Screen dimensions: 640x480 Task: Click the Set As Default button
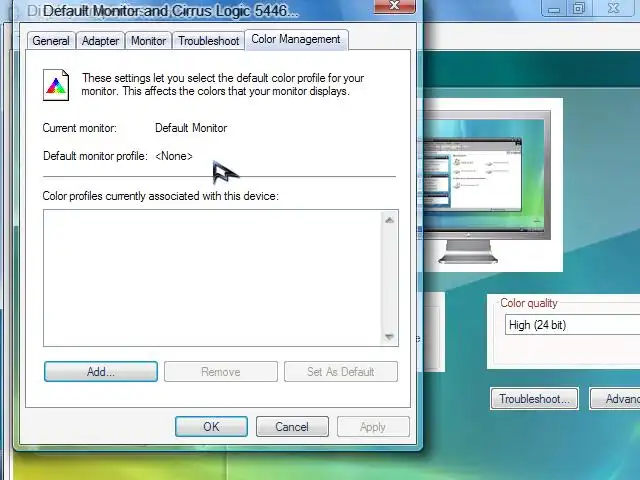pos(341,371)
